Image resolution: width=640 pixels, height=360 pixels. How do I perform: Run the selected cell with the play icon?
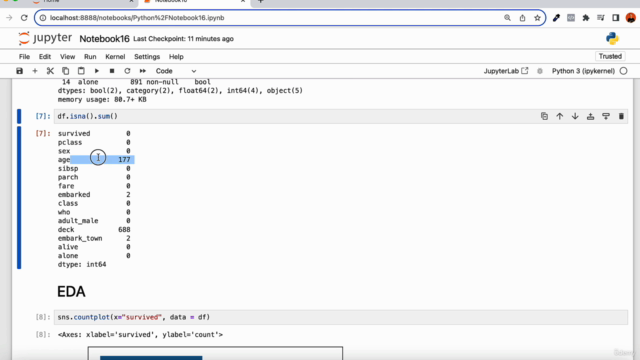click(x=97, y=71)
